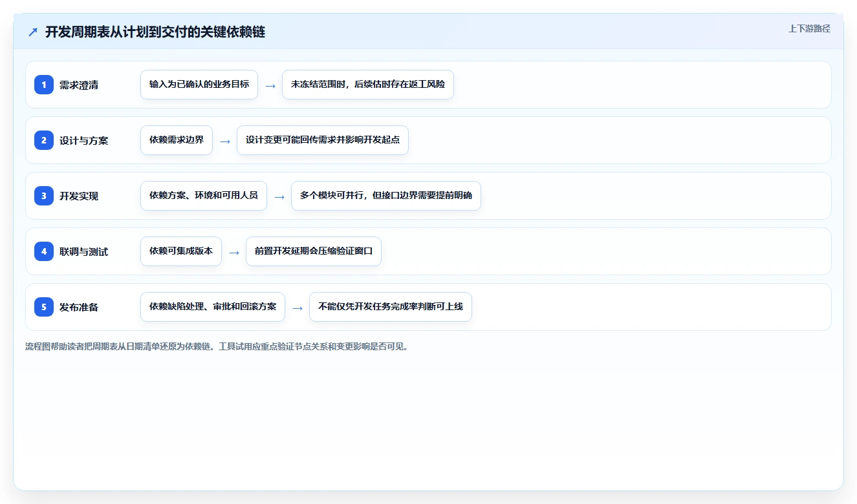Select step badge number 2
Screen dimensions: 857x504
coord(44,140)
